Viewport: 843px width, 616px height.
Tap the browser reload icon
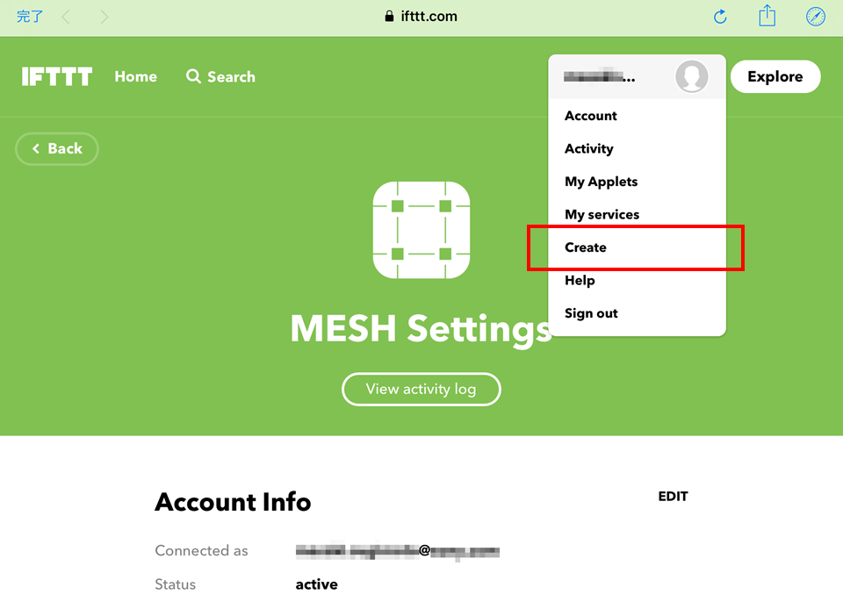tap(720, 17)
